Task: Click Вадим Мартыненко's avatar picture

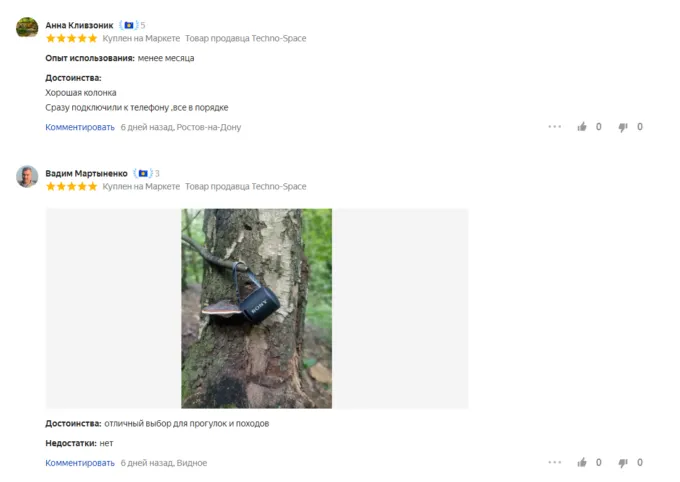Action: coord(27,176)
